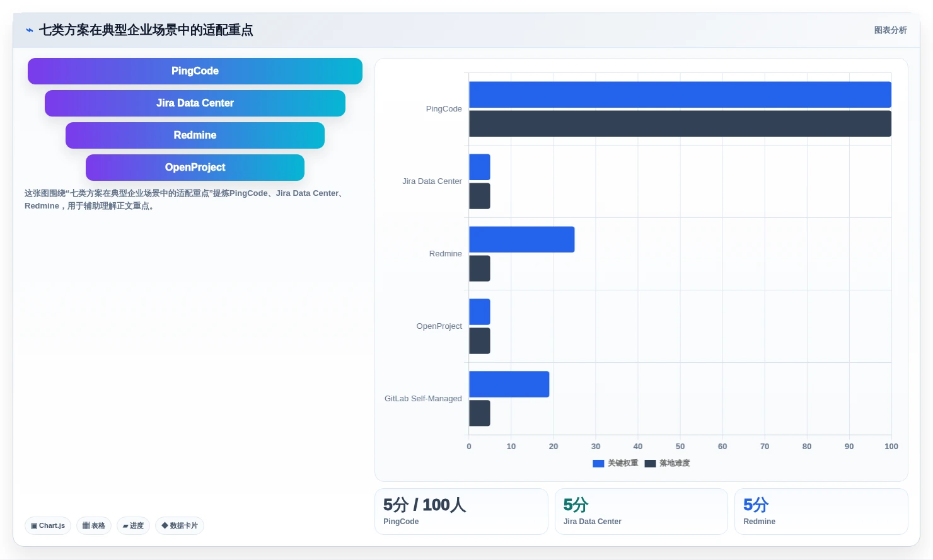Click the blue PingCode 关键权重 bar
The image size is (933, 560).
pos(680,94)
